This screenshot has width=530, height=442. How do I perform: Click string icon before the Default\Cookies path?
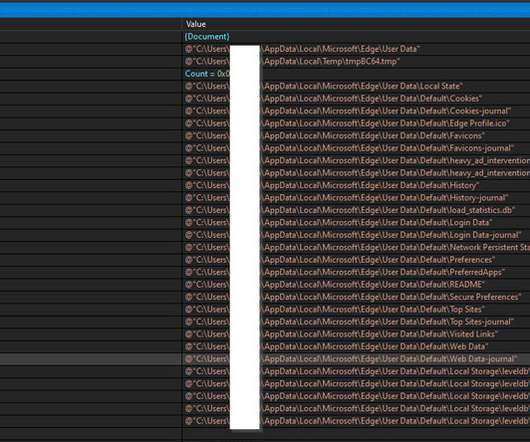[x=189, y=99]
